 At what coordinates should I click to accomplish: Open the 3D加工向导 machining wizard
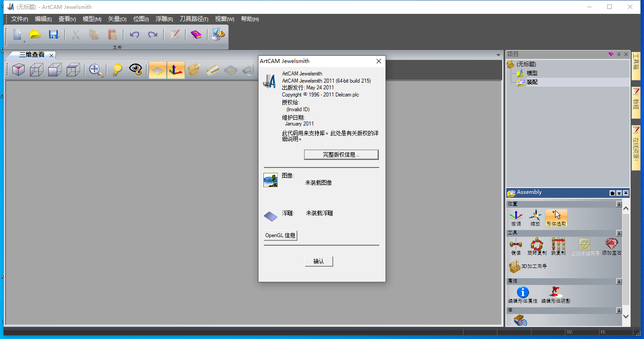[x=528, y=266]
